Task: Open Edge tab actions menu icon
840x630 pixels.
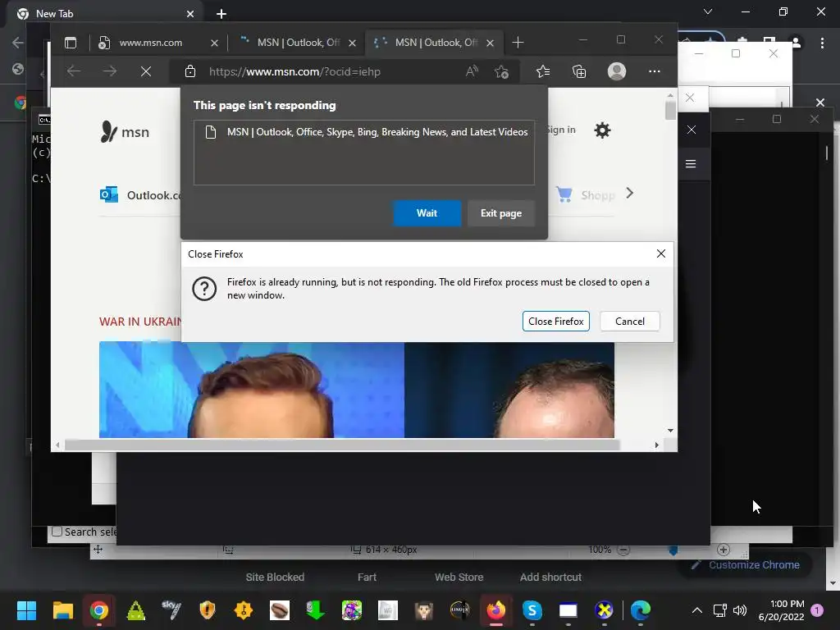Action: [x=71, y=43]
